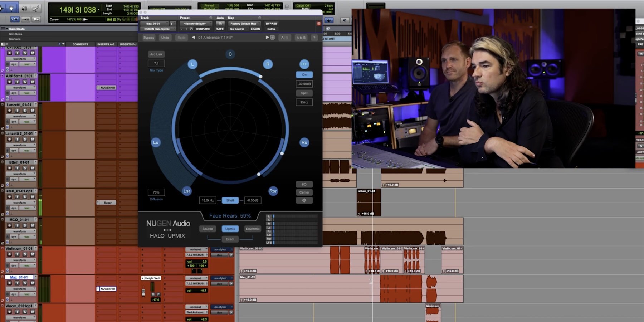644x322 pixels.
Task: Click the Diffusion 70% value field
Action: pyautogui.click(x=156, y=192)
